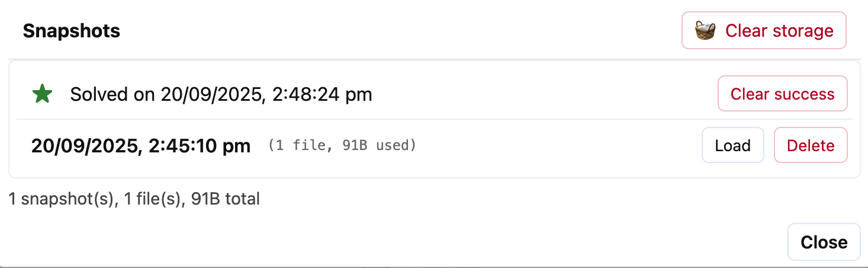This screenshot has height=268, width=868.
Task: Click the "1 file(s)" summary text
Action: [152, 199]
